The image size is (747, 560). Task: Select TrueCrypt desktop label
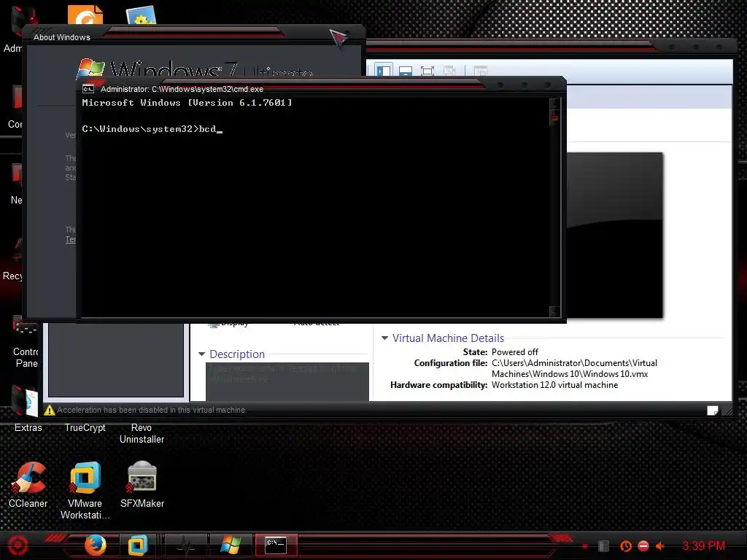tap(85, 427)
